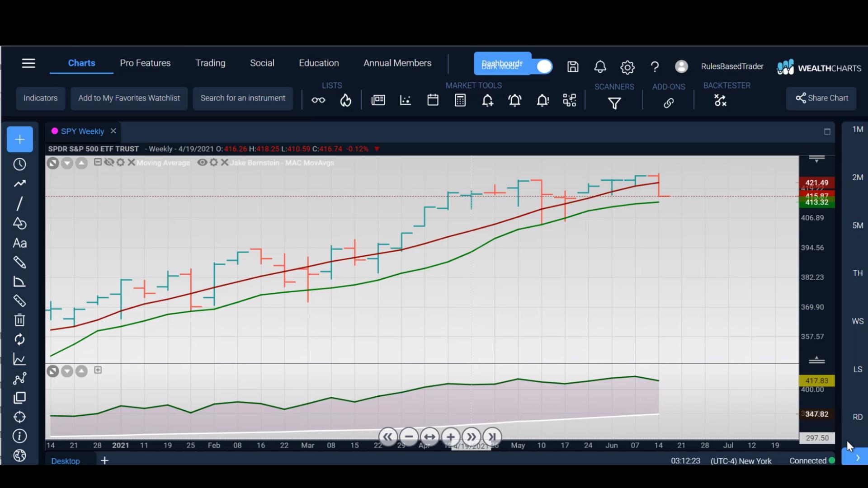Open the Pro Features menu
Viewport: 868px width, 488px height.
pyautogui.click(x=145, y=63)
